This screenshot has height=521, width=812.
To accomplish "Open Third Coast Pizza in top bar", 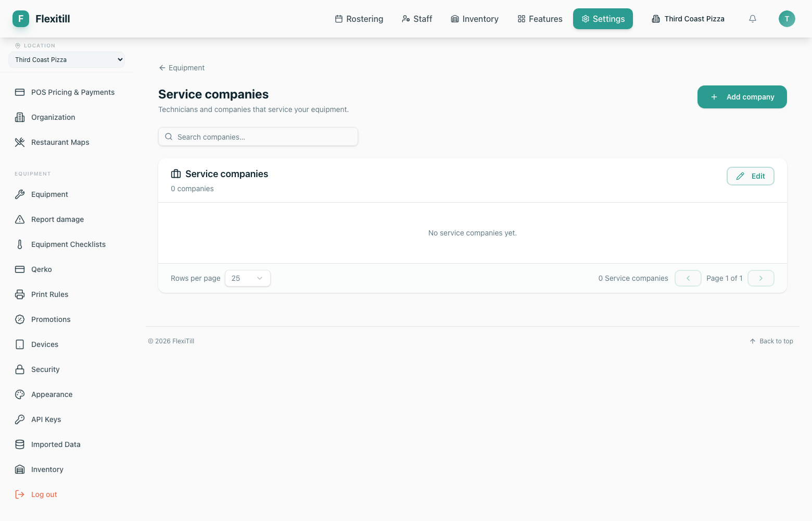I will 688,19.
